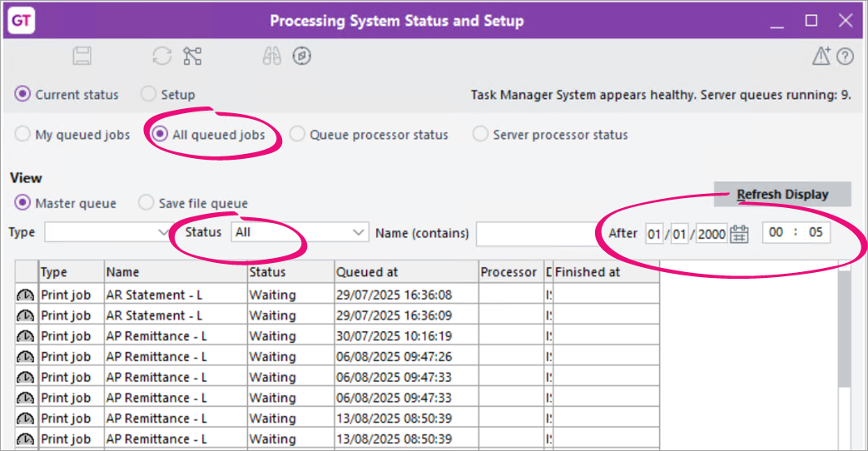868x451 pixels.
Task: Sort by the Queued at column header
Action: [407, 272]
